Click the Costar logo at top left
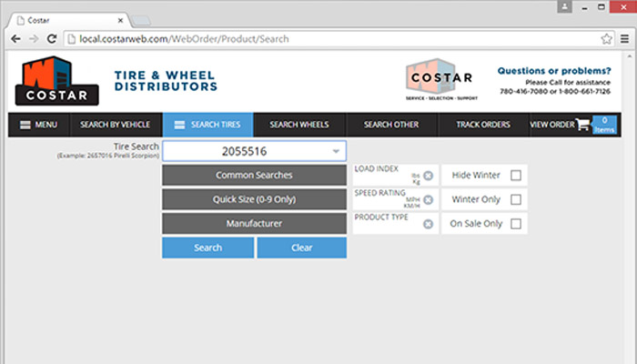The height and width of the screenshot is (364, 637). point(56,81)
